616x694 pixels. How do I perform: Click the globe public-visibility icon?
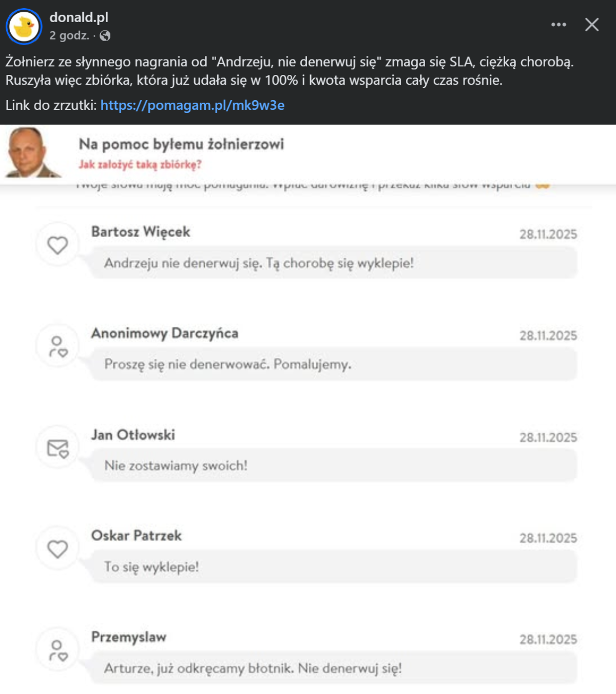click(105, 36)
